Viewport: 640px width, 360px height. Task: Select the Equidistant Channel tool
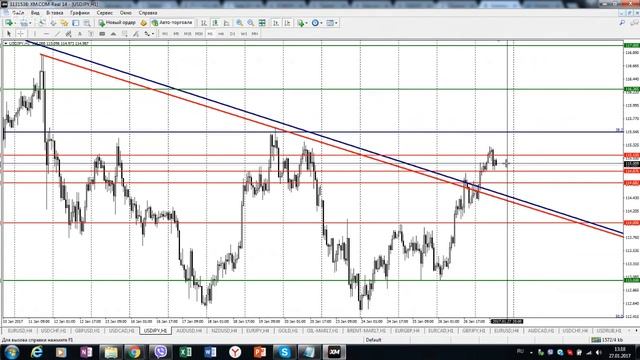[x=68, y=33]
